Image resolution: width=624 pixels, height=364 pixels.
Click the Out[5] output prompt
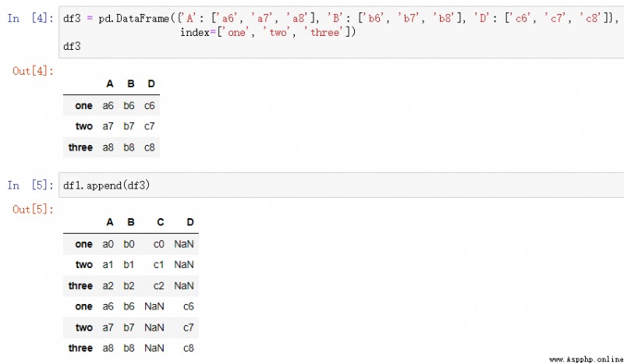tap(33, 210)
